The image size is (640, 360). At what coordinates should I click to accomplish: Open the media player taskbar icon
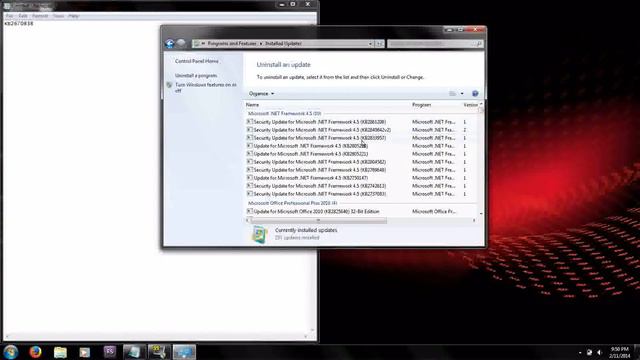tap(84, 352)
